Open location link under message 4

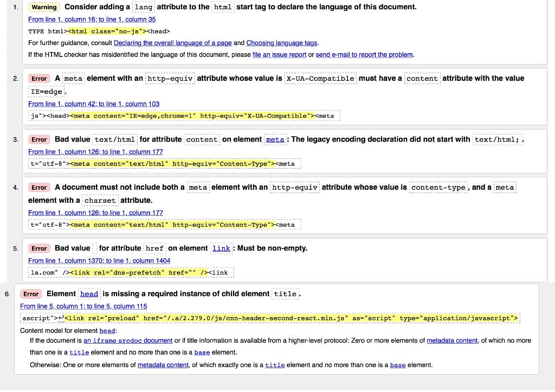[x=95, y=213]
